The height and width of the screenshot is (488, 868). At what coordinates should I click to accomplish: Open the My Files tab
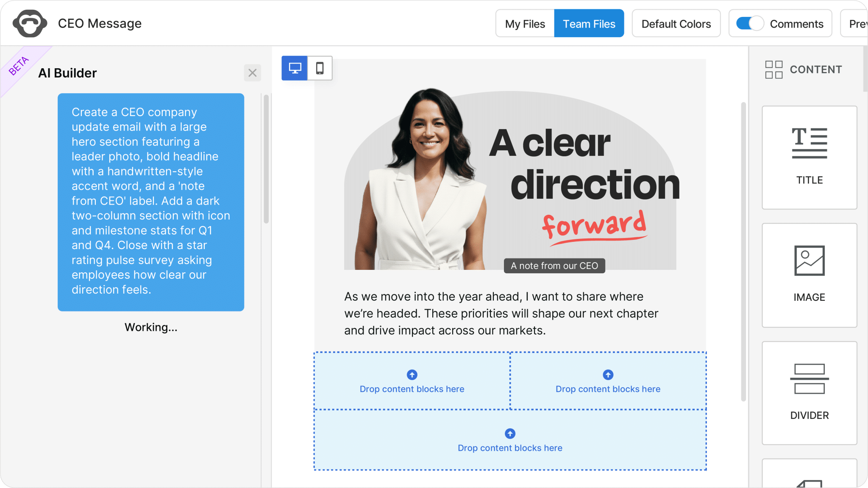(x=525, y=24)
